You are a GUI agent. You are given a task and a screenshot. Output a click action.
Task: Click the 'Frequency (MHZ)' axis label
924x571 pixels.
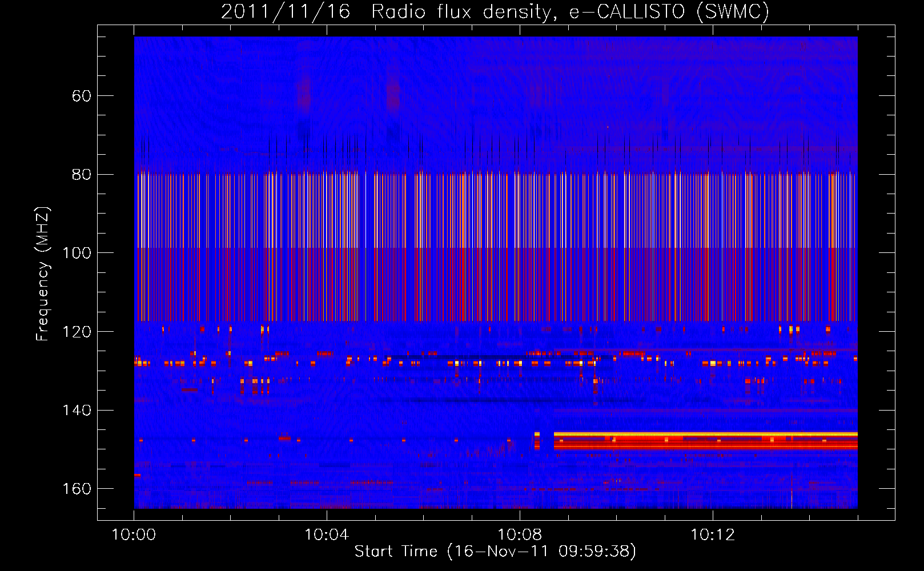[x=43, y=274]
